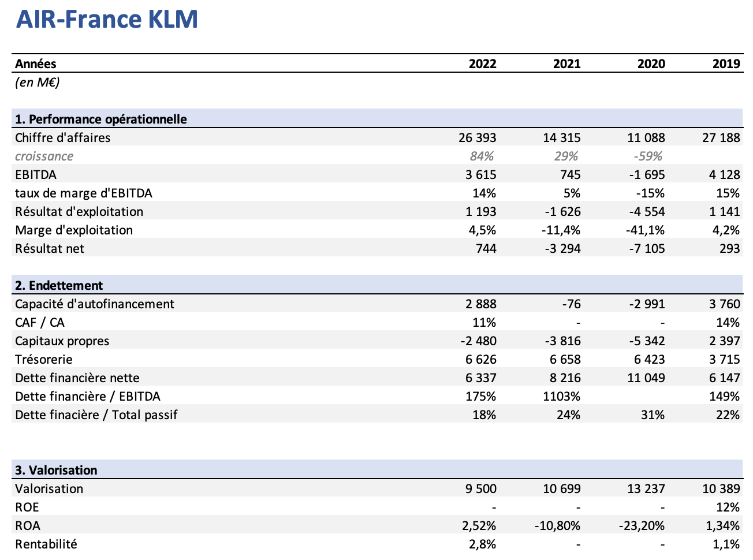
Task: Select the Trésorerie row label
Action: pos(44,359)
